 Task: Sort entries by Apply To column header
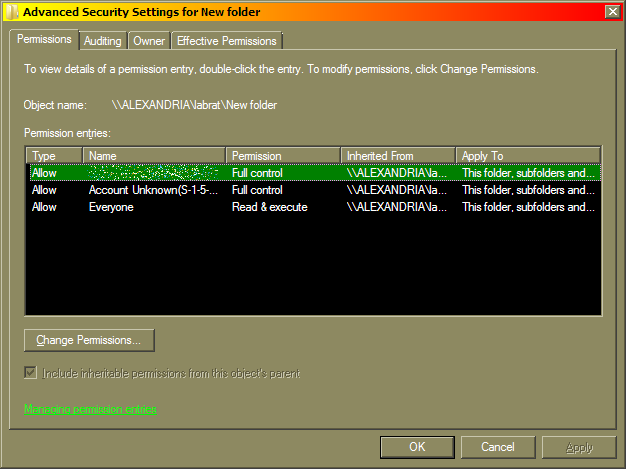(x=528, y=156)
